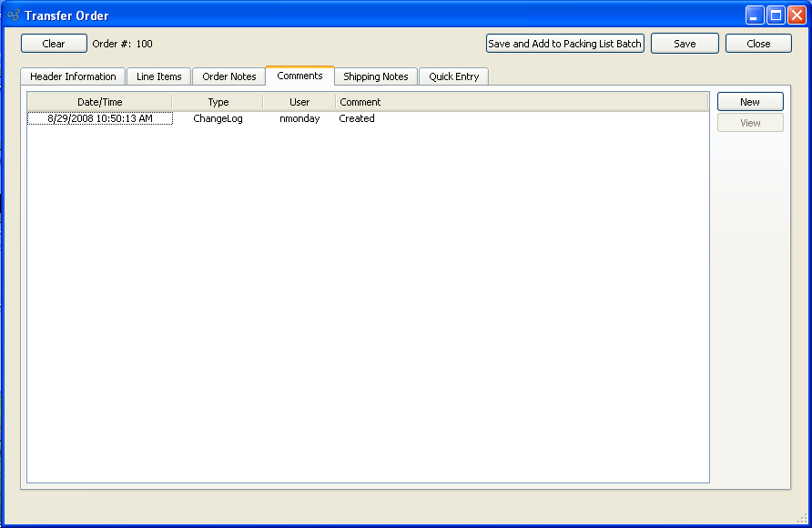
Task: Minimize the Transfer Order window
Action: tap(755, 15)
